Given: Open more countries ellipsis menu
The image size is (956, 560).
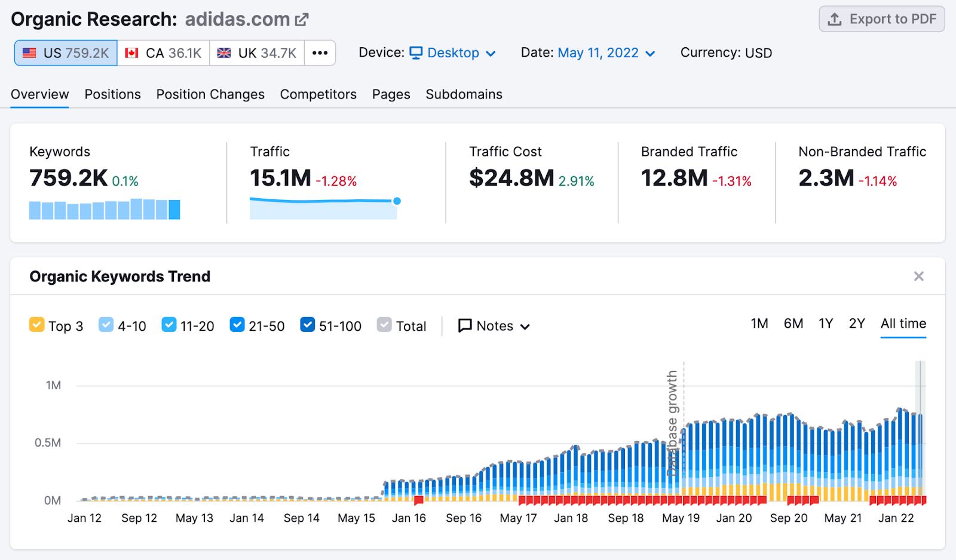Looking at the screenshot, I should click(x=320, y=53).
